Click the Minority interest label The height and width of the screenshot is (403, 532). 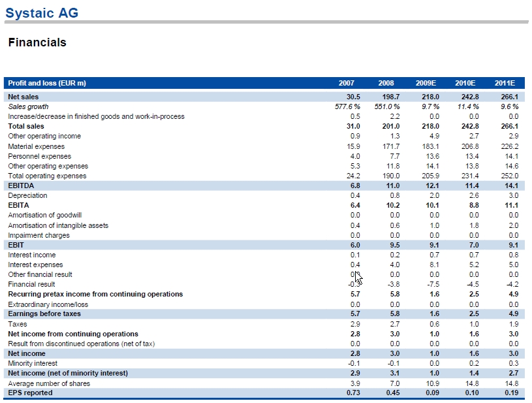coord(33,364)
